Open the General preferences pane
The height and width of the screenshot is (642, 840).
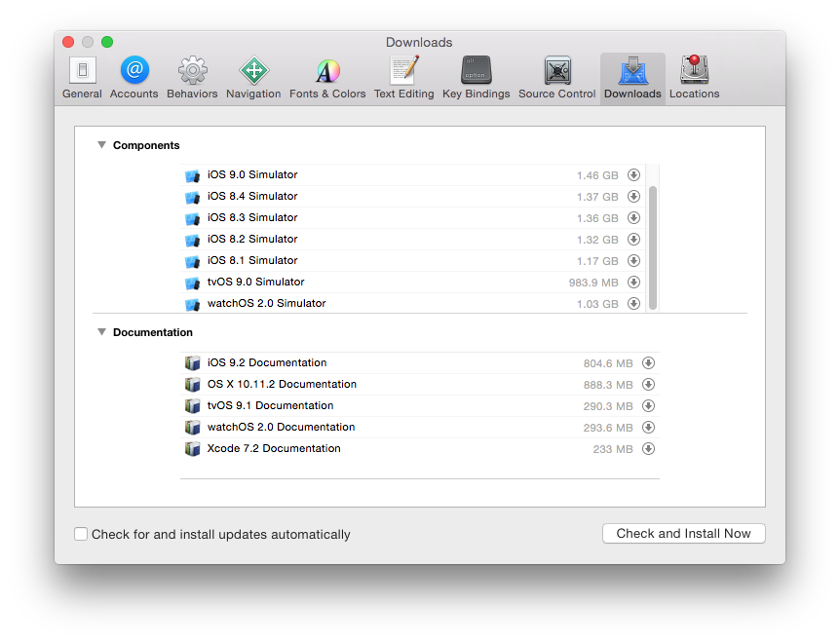pos(82,78)
